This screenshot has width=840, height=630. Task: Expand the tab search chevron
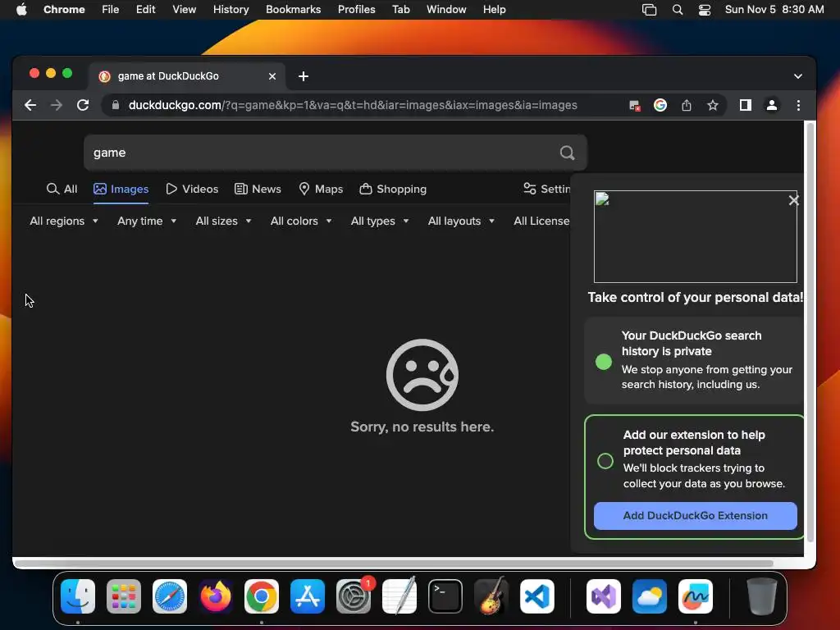[797, 76]
